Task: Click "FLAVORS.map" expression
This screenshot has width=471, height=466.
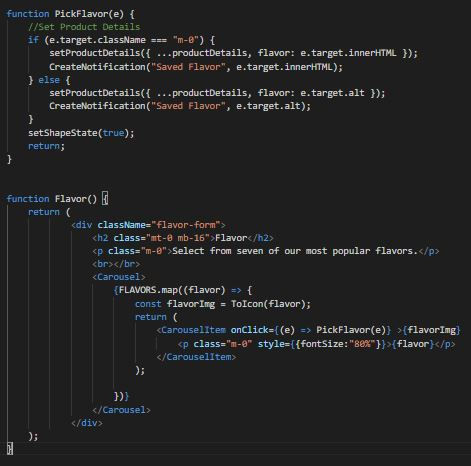Action: (x=148, y=290)
